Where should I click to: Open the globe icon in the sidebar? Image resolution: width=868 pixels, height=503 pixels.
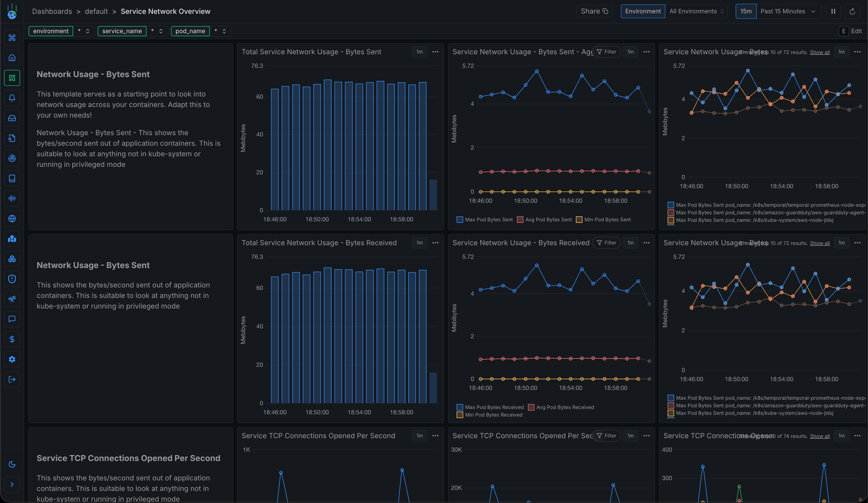12,218
